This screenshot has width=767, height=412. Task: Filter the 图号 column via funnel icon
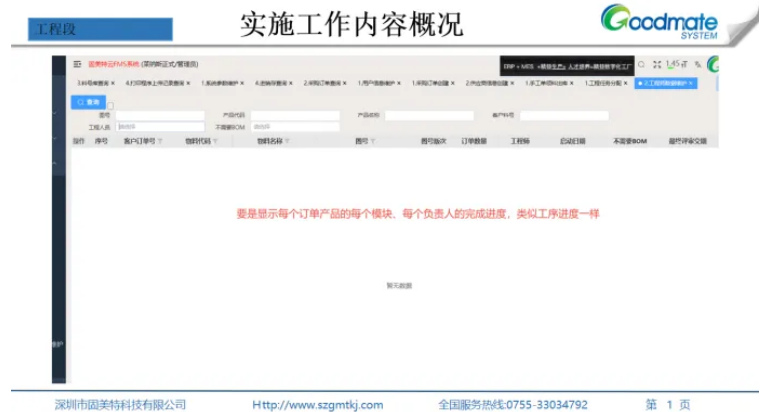tap(373, 142)
